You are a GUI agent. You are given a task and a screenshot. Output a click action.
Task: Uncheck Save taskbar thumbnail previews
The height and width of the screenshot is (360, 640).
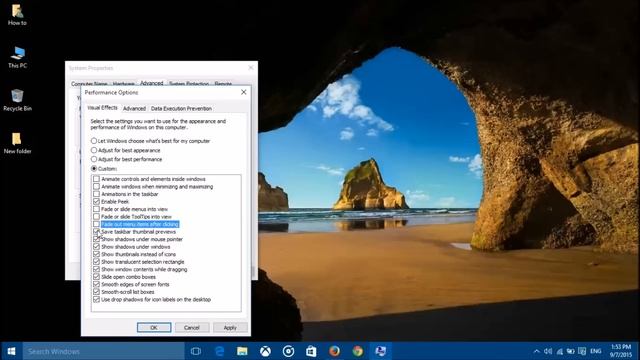pos(96,231)
